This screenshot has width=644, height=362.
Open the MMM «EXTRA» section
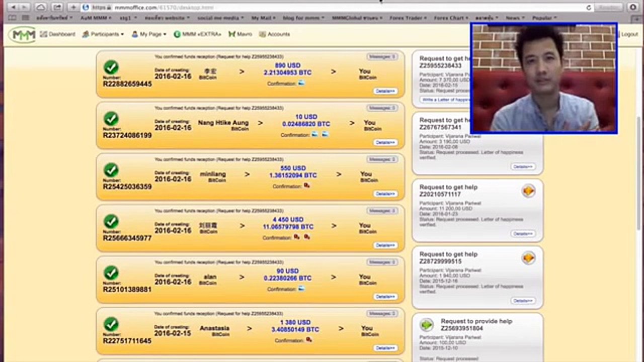click(197, 34)
